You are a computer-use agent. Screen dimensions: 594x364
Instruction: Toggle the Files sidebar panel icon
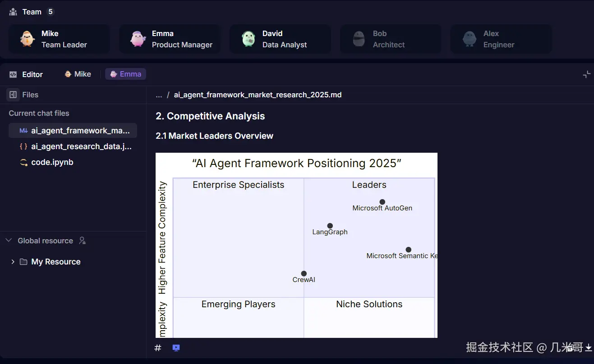coord(13,95)
